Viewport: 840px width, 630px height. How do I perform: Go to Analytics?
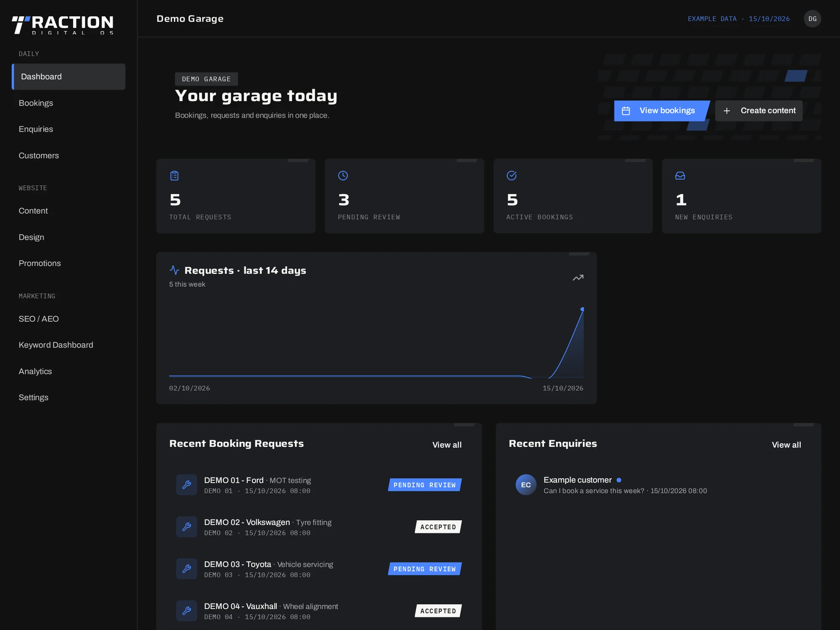coord(68,371)
